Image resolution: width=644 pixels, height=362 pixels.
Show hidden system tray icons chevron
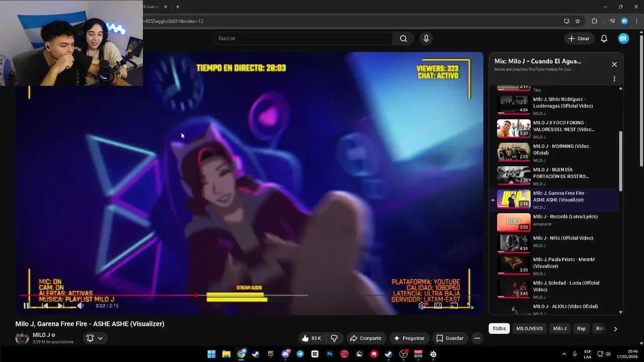(564, 354)
